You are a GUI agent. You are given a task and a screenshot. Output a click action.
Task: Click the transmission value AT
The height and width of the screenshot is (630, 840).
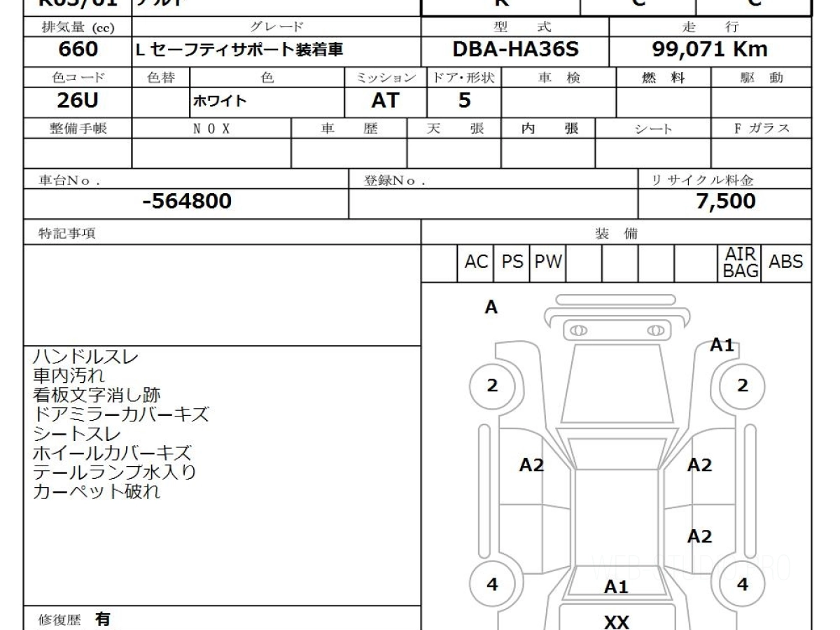pos(385,101)
